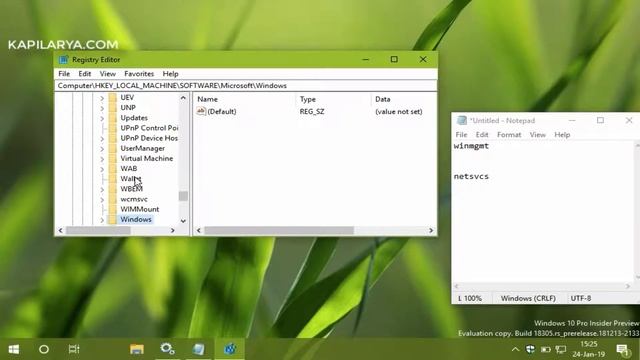Expand the WBEM registry key
The width and height of the screenshot is (640, 360).
pyautogui.click(x=102, y=190)
